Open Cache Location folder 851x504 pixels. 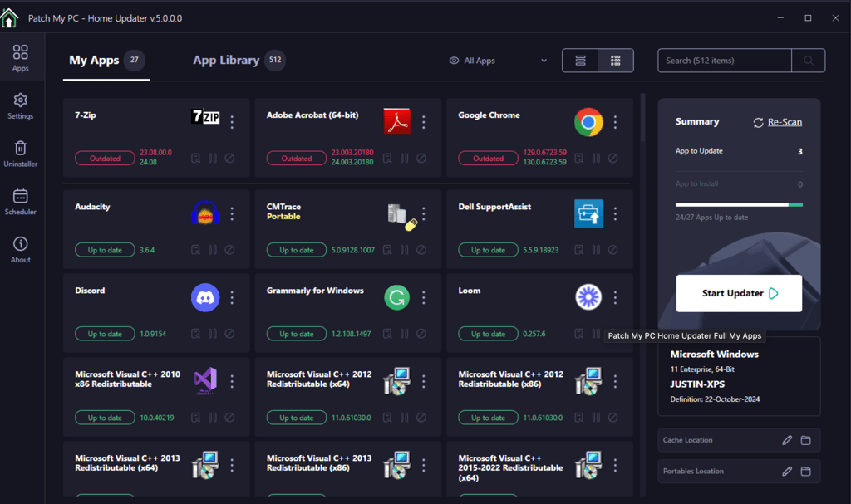click(806, 440)
